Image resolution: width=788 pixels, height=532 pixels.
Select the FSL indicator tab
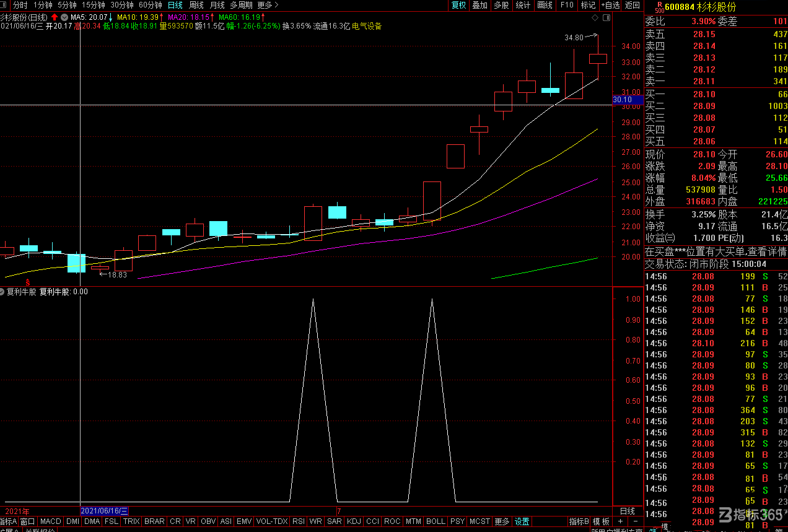point(112,521)
